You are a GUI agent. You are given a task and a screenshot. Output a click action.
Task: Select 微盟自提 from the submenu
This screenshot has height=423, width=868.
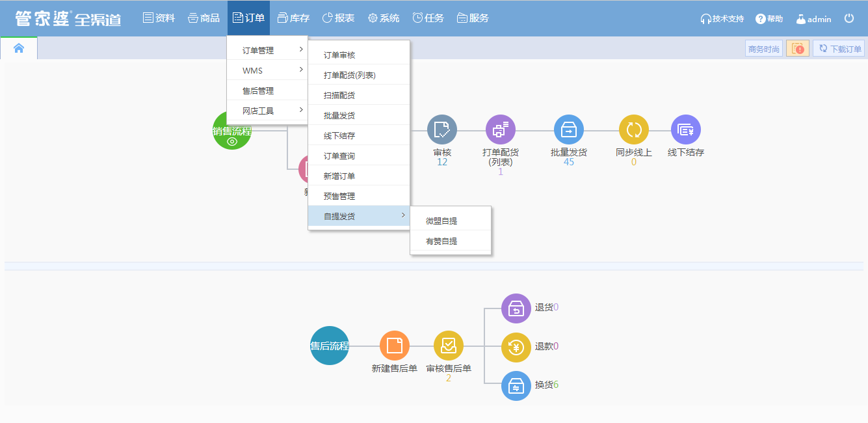[x=442, y=221]
